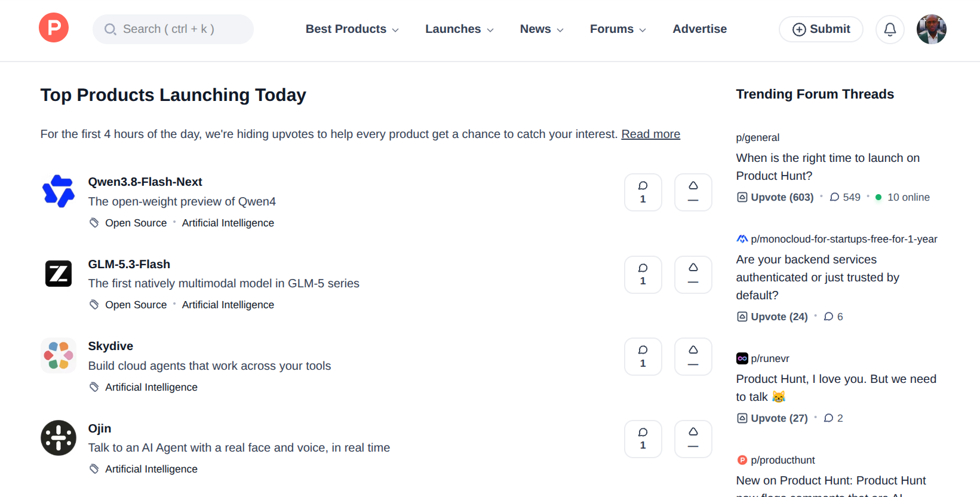Upvote the monocloud thread (24)
980x497 pixels.
point(772,317)
